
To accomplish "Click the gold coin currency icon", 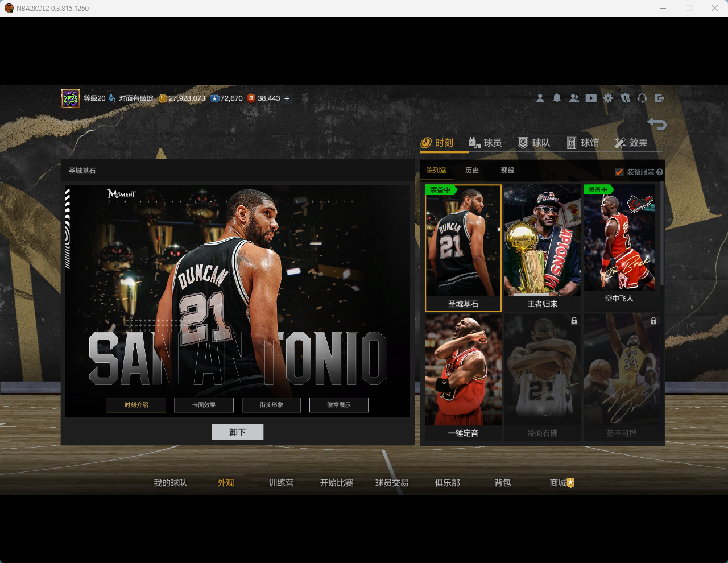I will click(x=163, y=98).
